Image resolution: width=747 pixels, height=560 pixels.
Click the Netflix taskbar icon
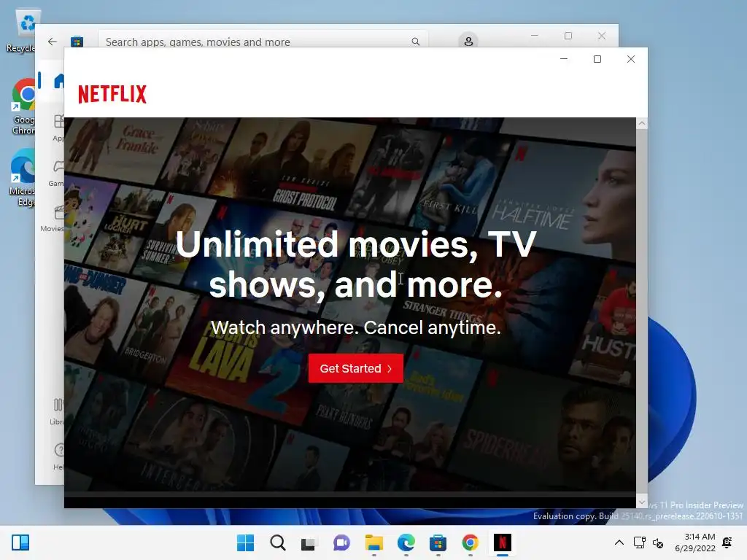click(x=502, y=542)
